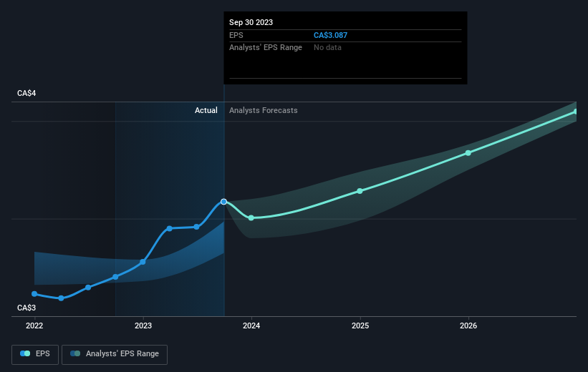Click the EPS data point just before the Sep 30 2023 marker
The width and height of the screenshot is (588, 372).
pos(196,227)
